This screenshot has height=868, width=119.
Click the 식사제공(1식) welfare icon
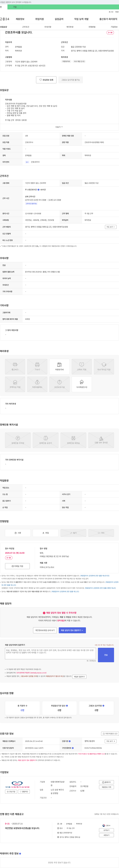[82, 384]
